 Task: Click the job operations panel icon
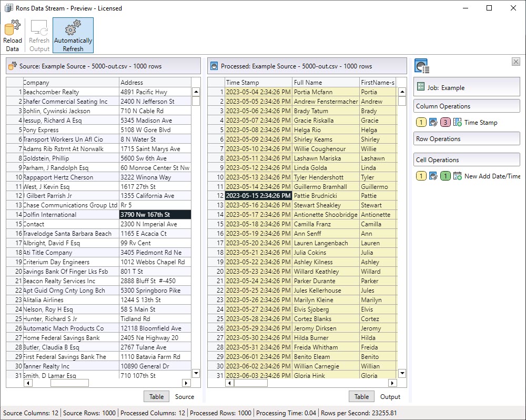[x=422, y=66]
